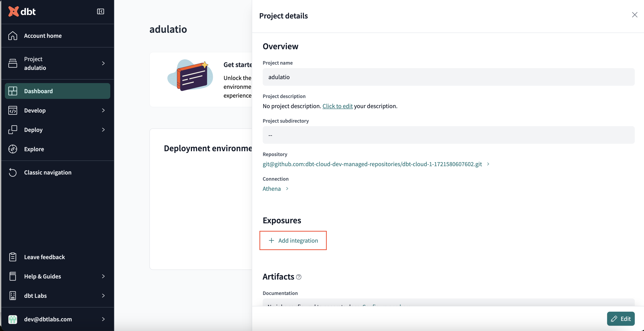Collapse the sidebar using the panel icon
The image size is (644, 331).
[x=100, y=11]
